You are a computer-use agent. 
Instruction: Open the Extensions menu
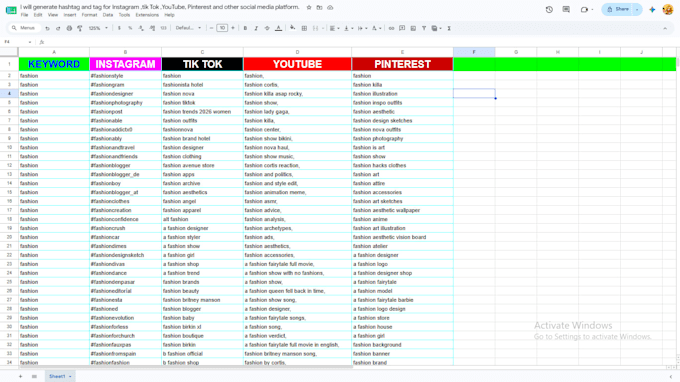[147, 15]
